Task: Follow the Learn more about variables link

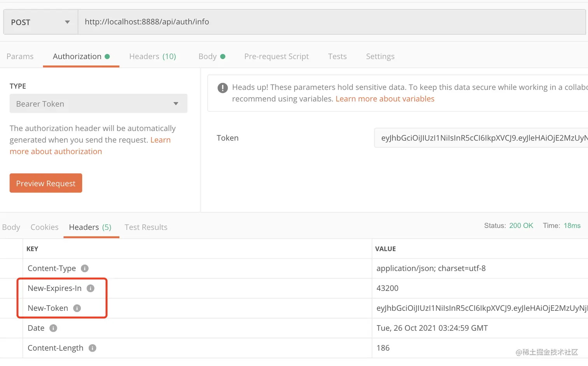Action: pos(385,99)
